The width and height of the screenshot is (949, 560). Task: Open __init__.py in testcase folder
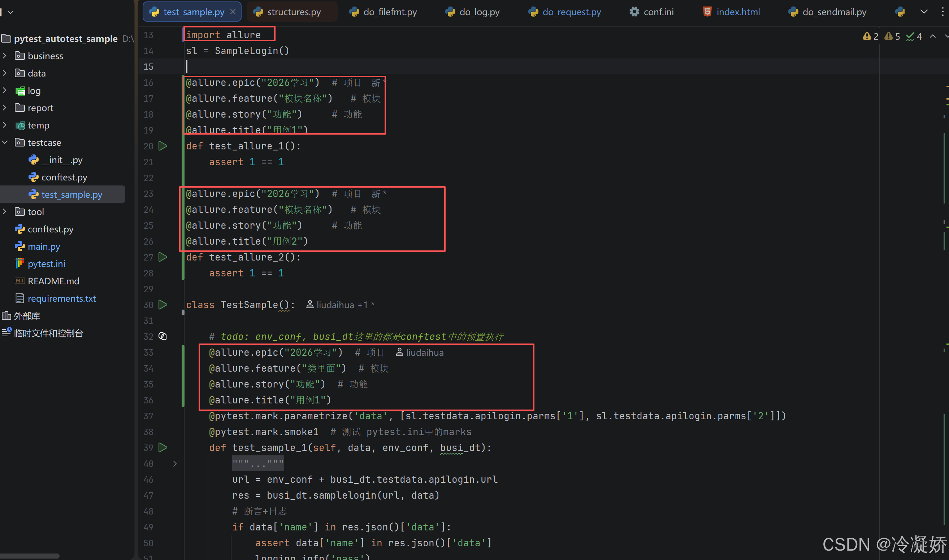(62, 160)
